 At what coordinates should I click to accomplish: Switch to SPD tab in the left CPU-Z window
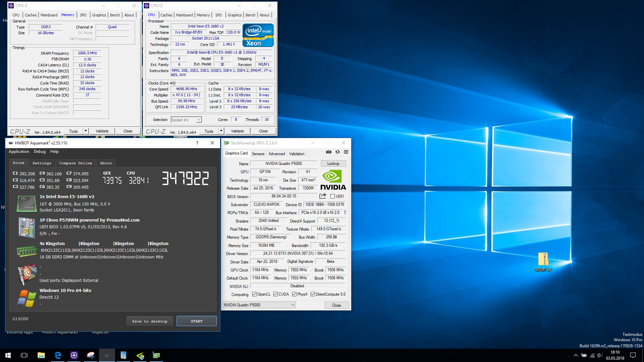click(x=83, y=15)
